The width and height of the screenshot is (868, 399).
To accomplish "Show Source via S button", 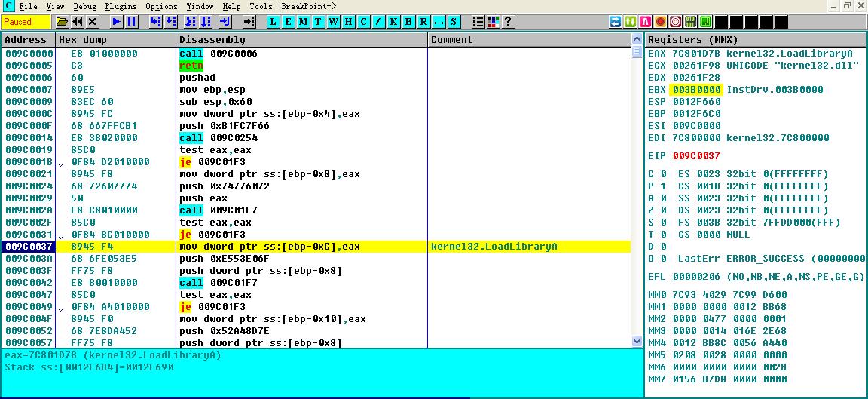I will coord(454,22).
